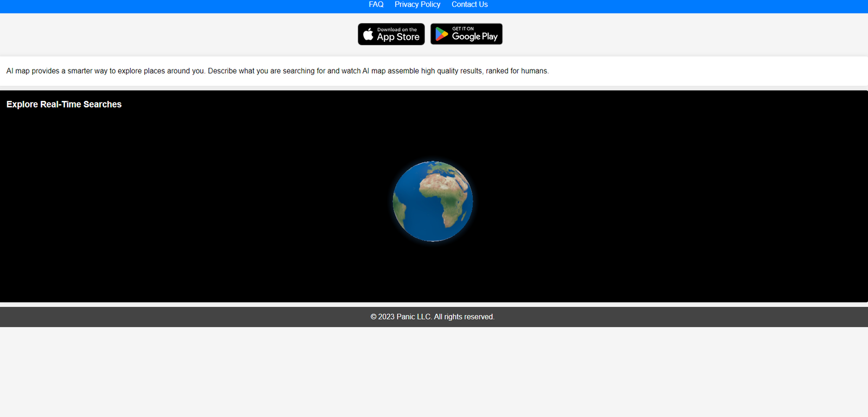The height and width of the screenshot is (417, 868).
Task: Open the Privacy Policy page
Action: (x=417, y=4)
